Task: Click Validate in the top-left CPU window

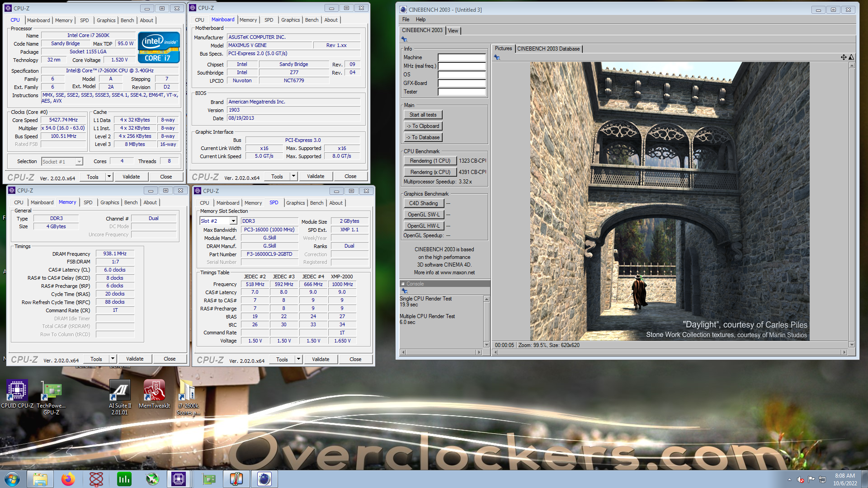Action: (x=131, y=177)
